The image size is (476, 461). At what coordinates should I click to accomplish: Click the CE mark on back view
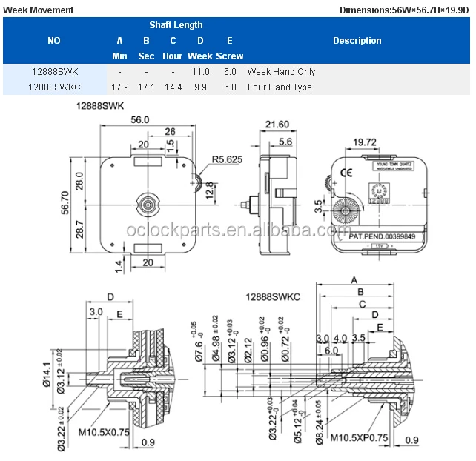(x=346, y=173)
